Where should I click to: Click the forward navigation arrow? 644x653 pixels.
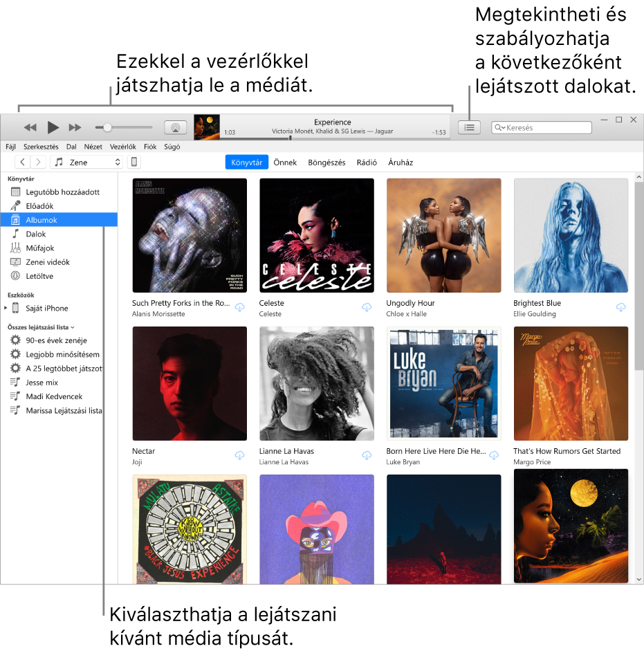click(38, 162)
